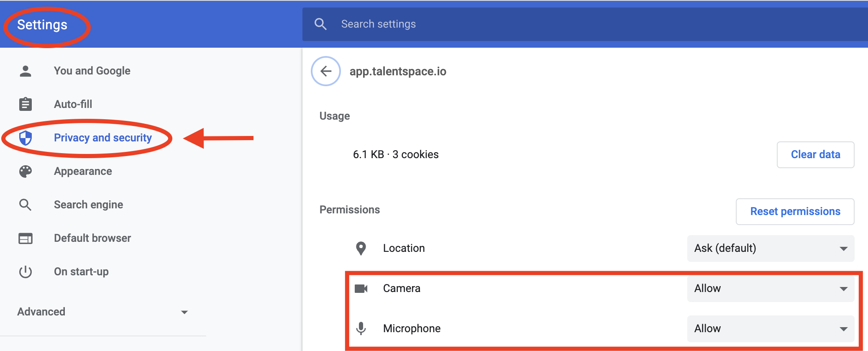
Task: Click the shield icon for Privacy and security
Action: pyautogui.click(x=26, y=138)
